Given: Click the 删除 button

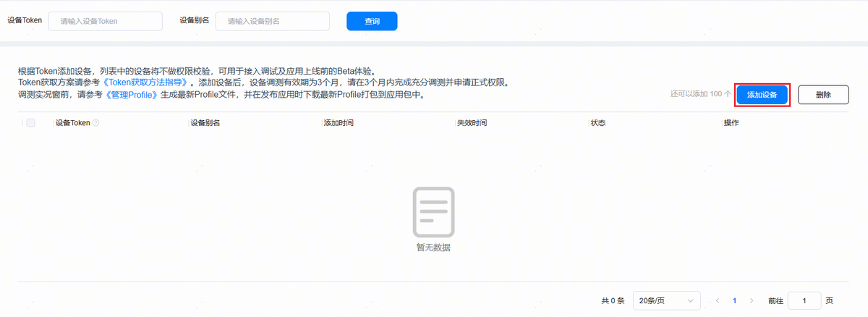Looking at the screenshot, I should click(x=823, y=95).
